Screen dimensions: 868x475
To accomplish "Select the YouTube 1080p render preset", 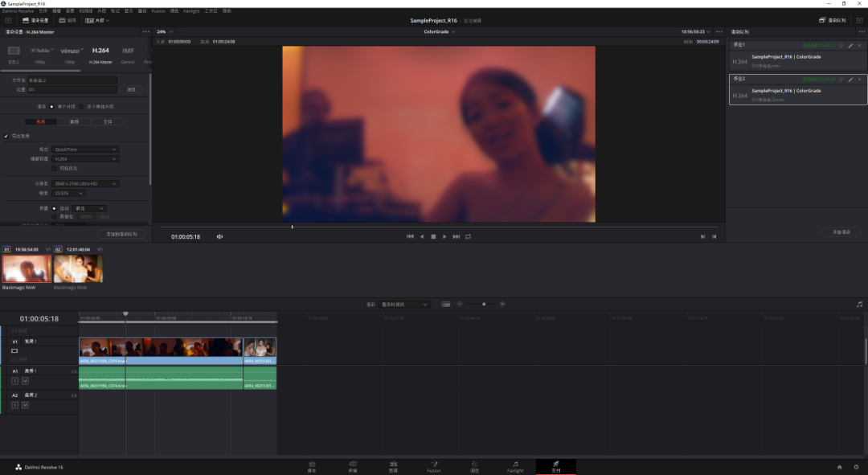I will coord(42,55).
